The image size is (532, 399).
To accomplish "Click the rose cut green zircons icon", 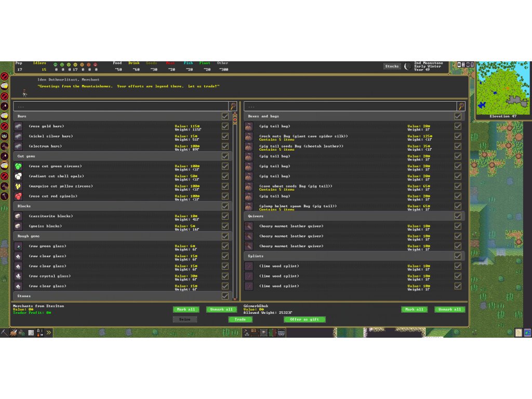I will (18, 166).
